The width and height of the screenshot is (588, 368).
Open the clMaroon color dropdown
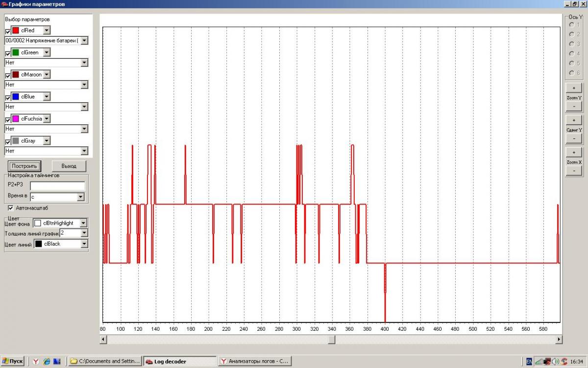[47, 75]
